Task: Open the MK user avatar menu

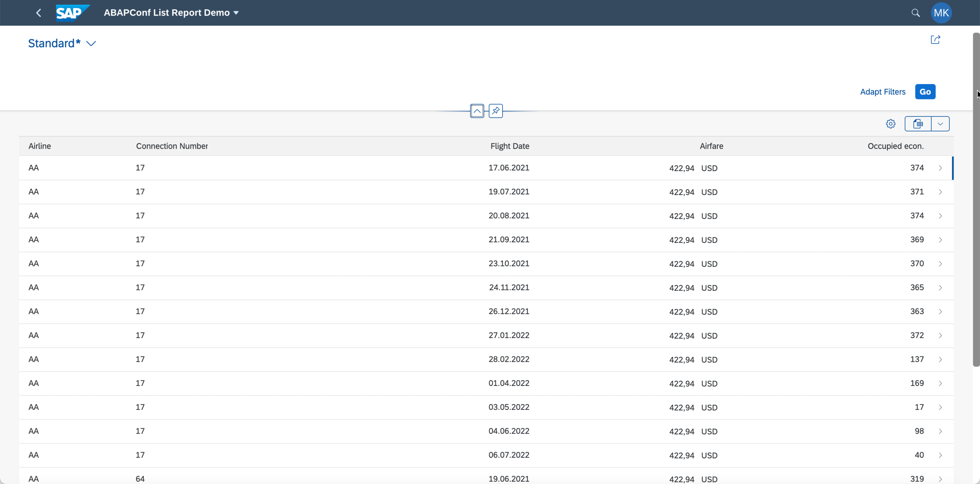Action: [941, 13]
